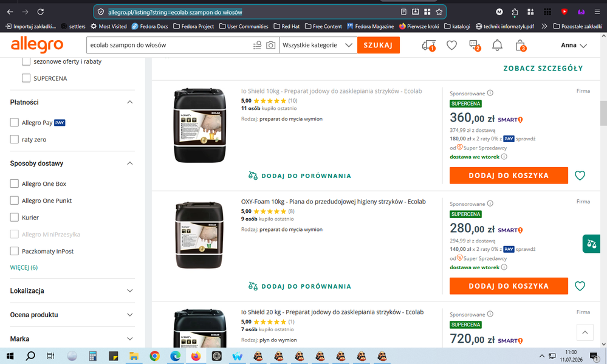Check Kurier delivery option
607x364 pixels.
coord(15,217)
